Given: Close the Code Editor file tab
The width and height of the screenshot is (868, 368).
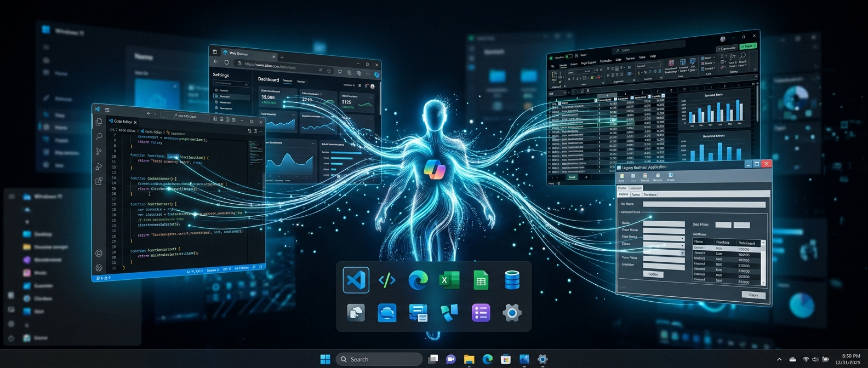Looking at the screenshot, I should pyautogui.click(x=135, y=122).
